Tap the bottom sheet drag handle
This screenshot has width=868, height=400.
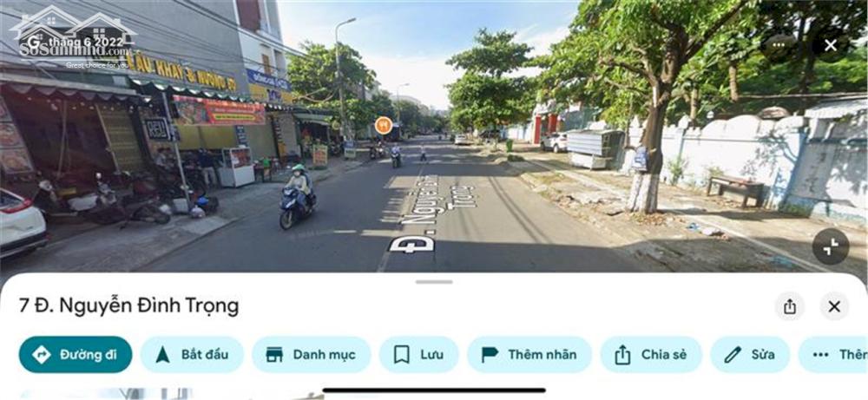pyautogui.click(x=434, y=282)
